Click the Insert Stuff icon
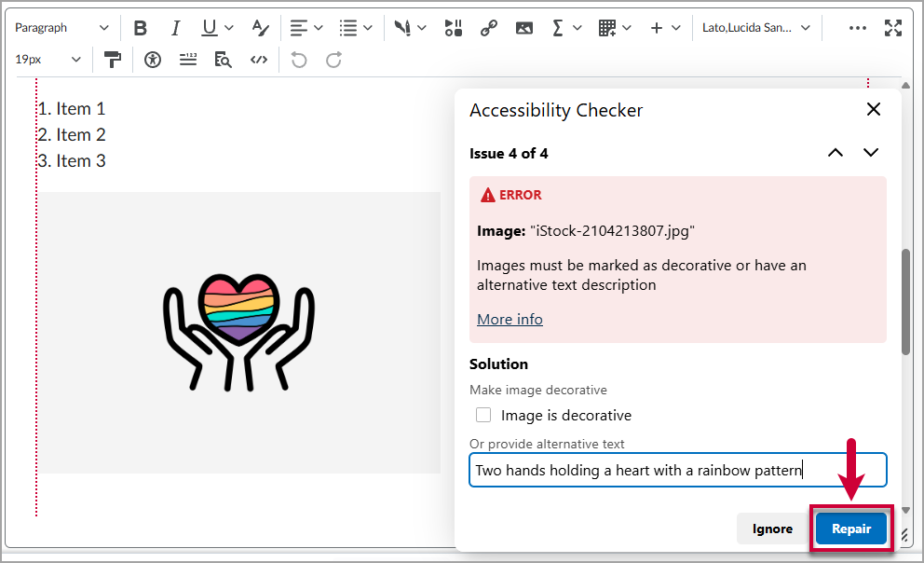The height and width of the screenshot is (563, 924). tap(402, 28)
